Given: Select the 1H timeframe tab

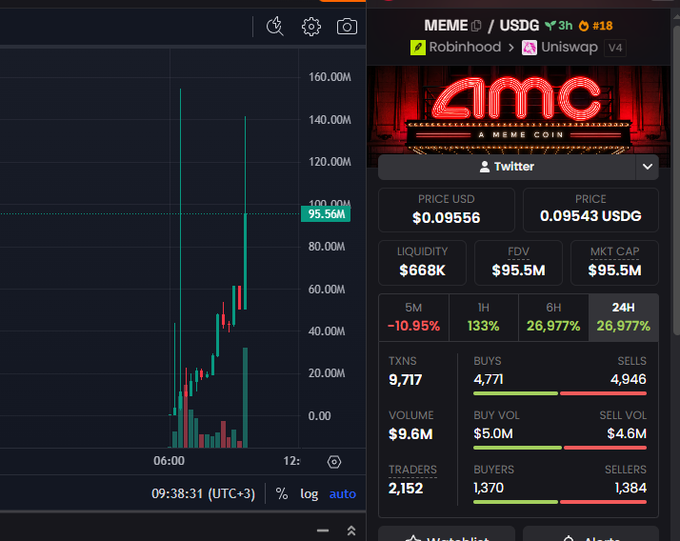Looking at the screenshot, I should pyautogui.click(x=484, y=318).
